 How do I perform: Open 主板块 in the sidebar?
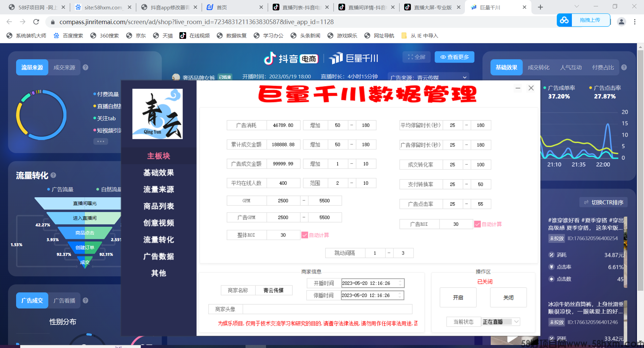[159, 156]
